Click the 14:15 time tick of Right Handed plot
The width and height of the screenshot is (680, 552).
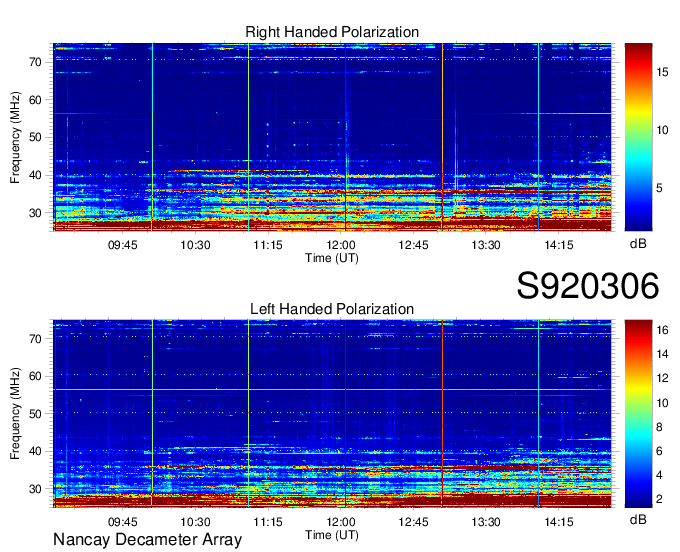click(x=559, y=245)
